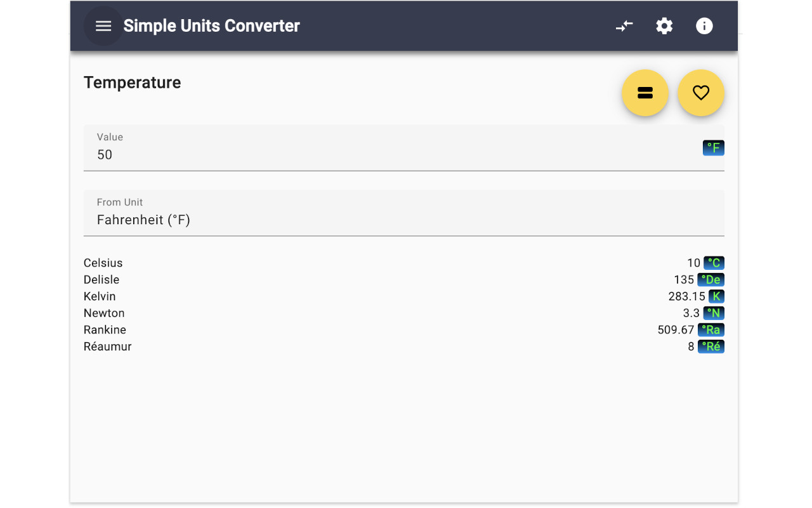Open the navigation menu via hamburger icon
The image size is (812, 508).
(103, 26)
